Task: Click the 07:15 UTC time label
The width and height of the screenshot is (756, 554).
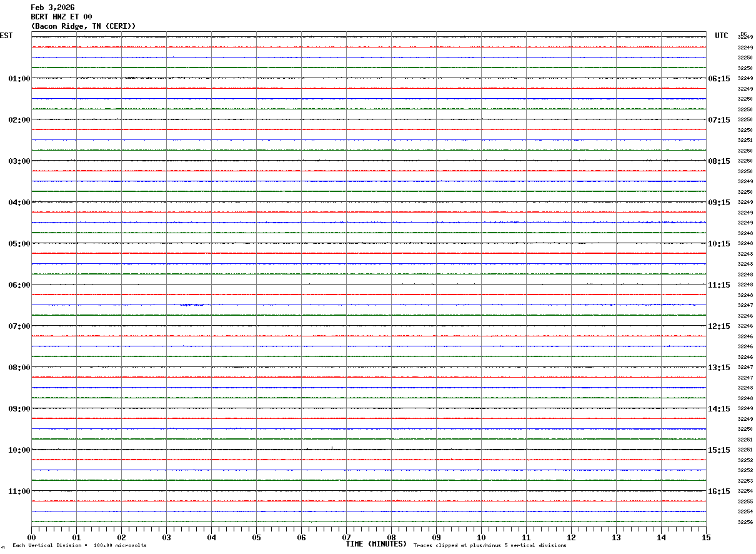Action: point(719,120)
